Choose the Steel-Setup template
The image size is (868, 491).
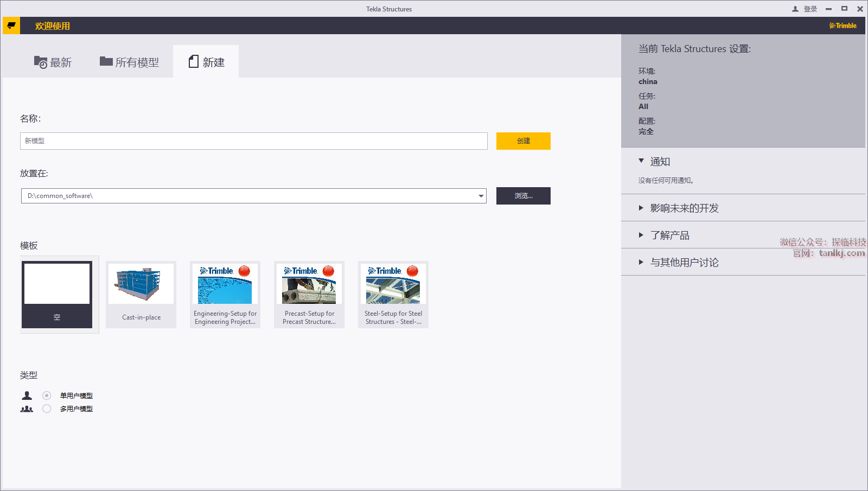click(393, 295)
